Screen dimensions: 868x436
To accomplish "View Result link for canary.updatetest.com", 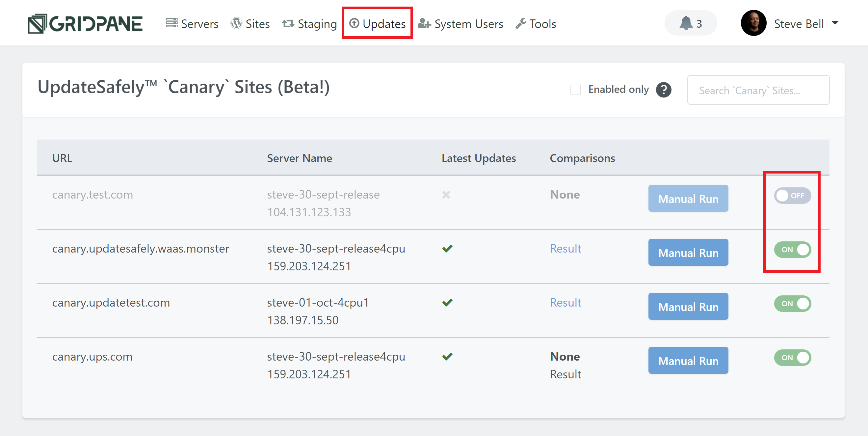I will pyautogui.click(x=566, y=303).
